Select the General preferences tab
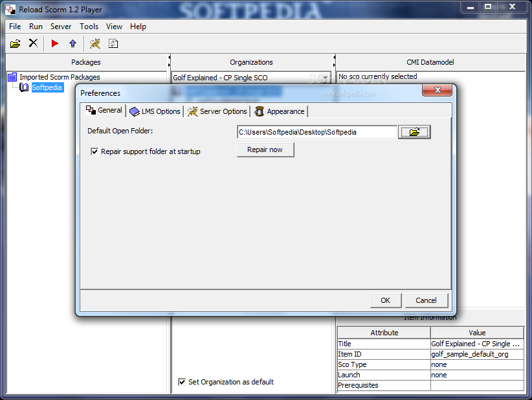Viewport: 532px width, 400px height. pyautogui.click(x=104, y=110)
